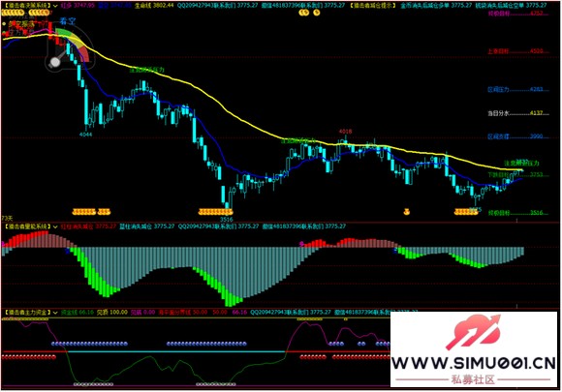Click money-bag icon at bottom of main chart

coord(406,212)
